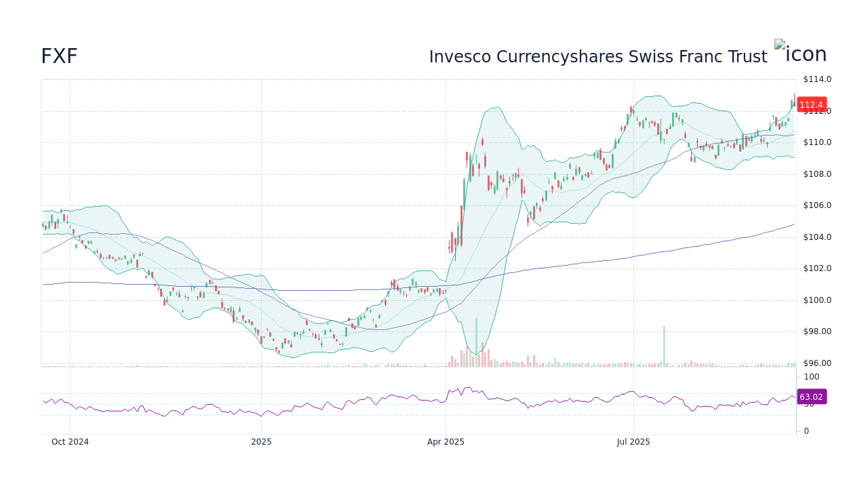Click the tallest volume bar in mid-April 2025
This screenshot has width=868, height=488.
point(476,342)
